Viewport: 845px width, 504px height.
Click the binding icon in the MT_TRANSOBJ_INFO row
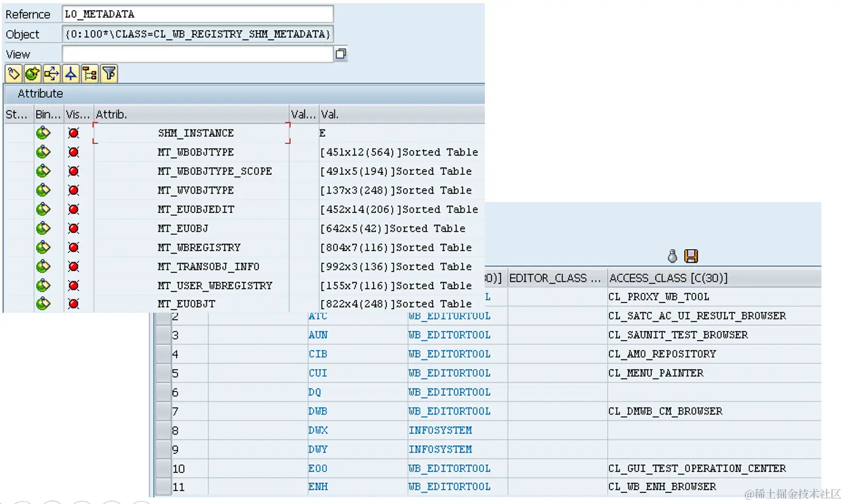43,266
